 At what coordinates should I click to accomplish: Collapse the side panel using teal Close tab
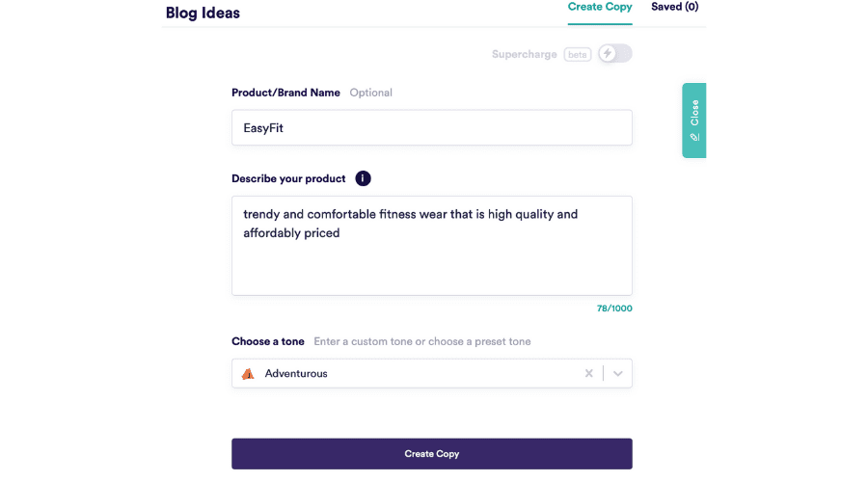(x=694, y=120)
